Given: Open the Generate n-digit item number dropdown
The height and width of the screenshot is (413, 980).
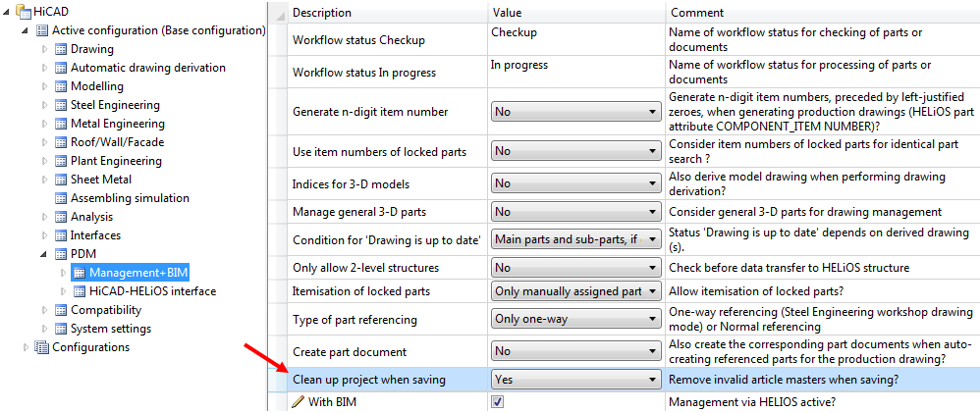Looking at the screenshot, I should (574, 112).
